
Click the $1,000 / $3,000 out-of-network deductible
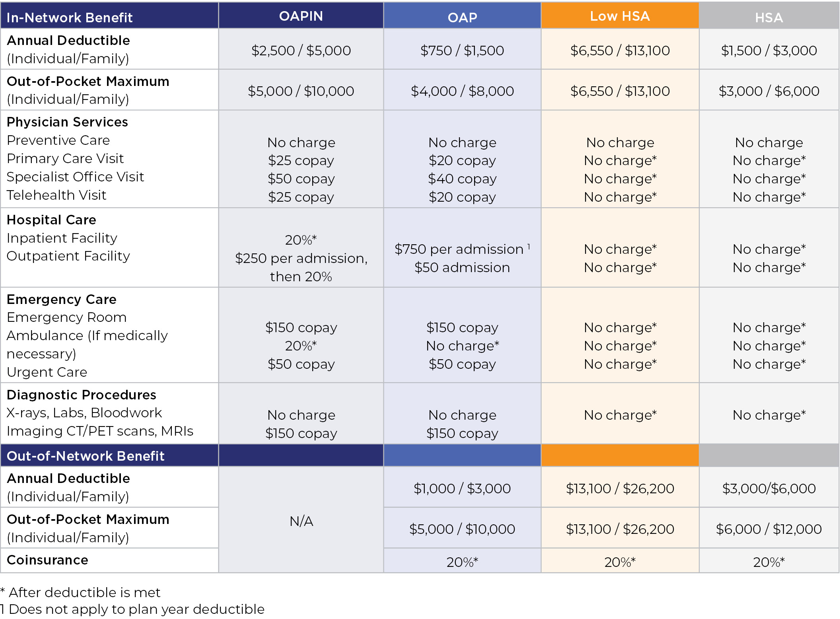click(x=462, y=488)
